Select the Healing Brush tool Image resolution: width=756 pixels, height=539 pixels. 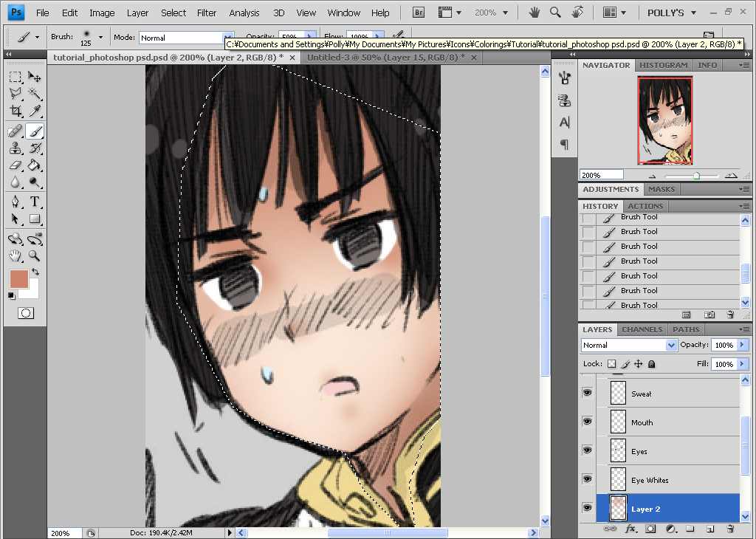pyautogui.click(x=15, y=131)
